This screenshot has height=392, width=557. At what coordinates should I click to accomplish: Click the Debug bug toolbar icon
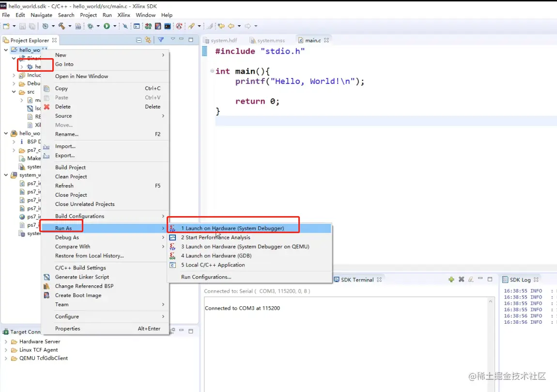point(90,26)
